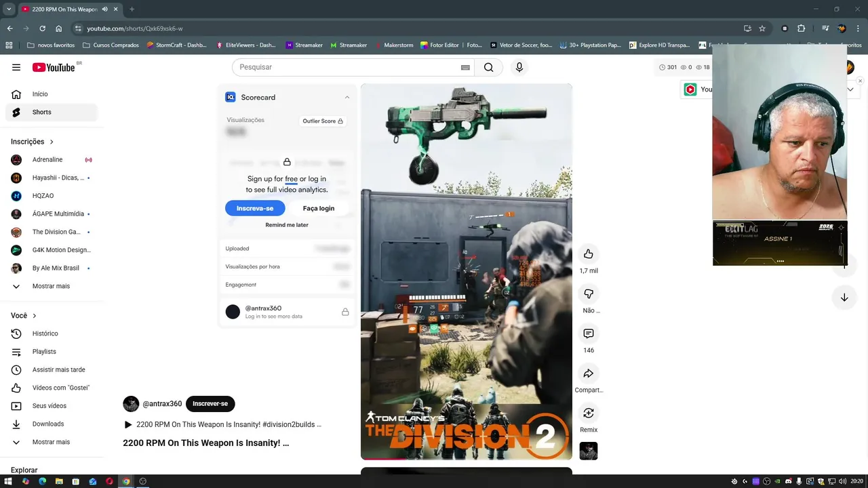The image size is (868, 488).
Task: Click the browser address bar URL
Action: point(135,28)
